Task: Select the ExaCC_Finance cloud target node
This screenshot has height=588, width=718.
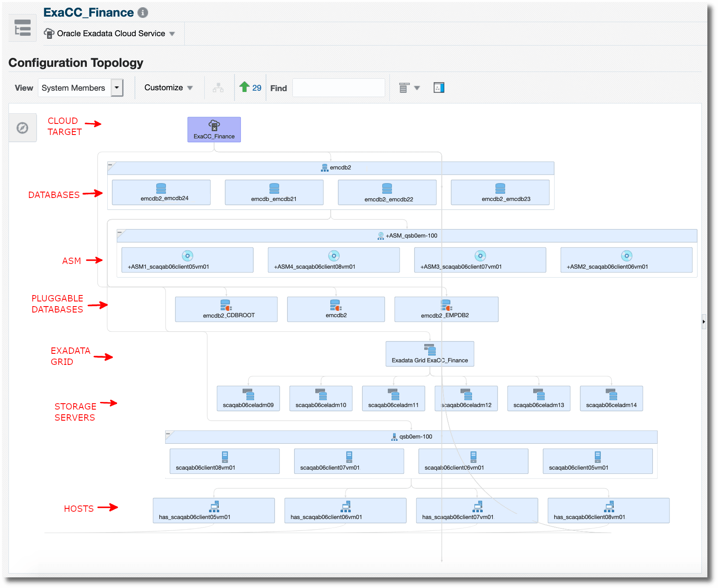Action: pos(214,129)
